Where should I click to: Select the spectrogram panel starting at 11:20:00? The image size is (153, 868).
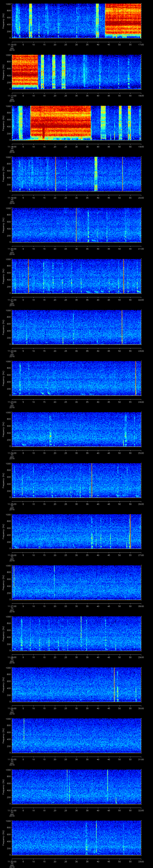click(x=76, y=225)
